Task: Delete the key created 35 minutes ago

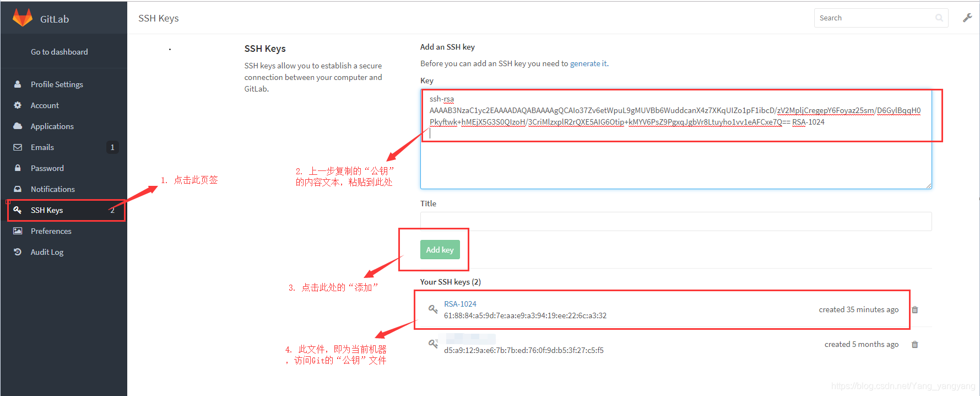Action: coord(915,310)
